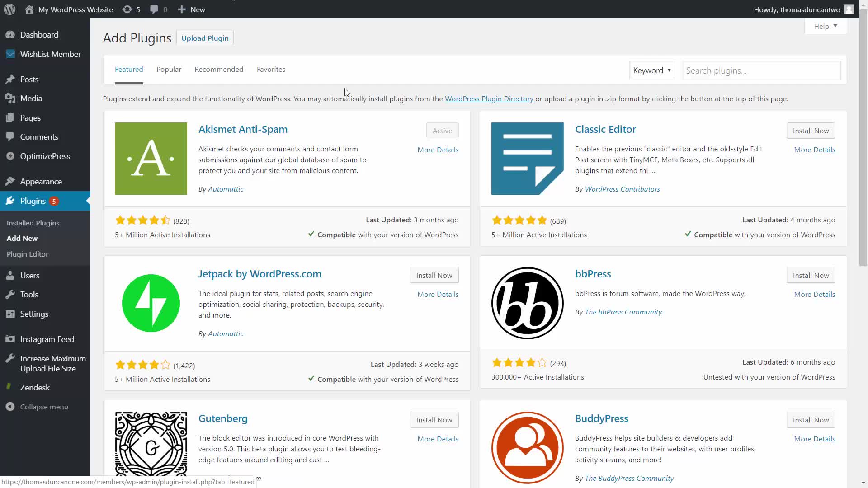Click the Tools wrench icon
This screenshot has width=868, height=488.
10,295
